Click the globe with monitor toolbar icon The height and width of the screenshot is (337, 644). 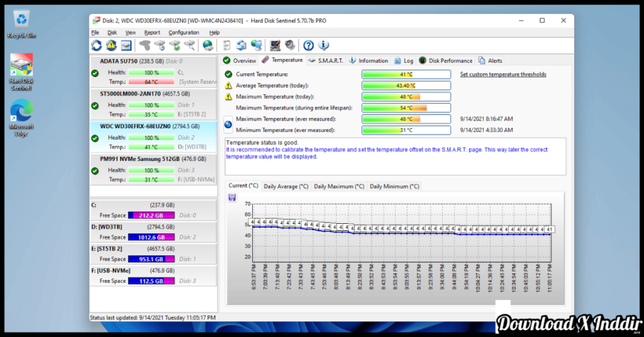(257, 45)
